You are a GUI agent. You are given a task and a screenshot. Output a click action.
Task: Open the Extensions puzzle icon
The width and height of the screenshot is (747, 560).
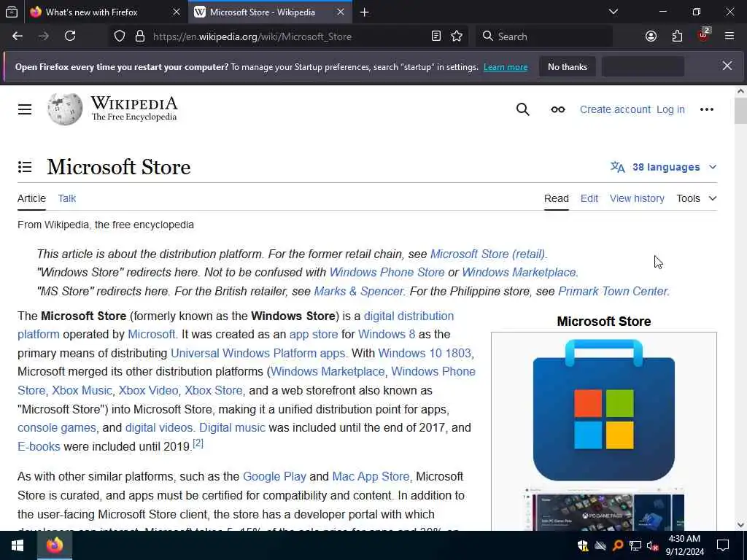[677, 36]
